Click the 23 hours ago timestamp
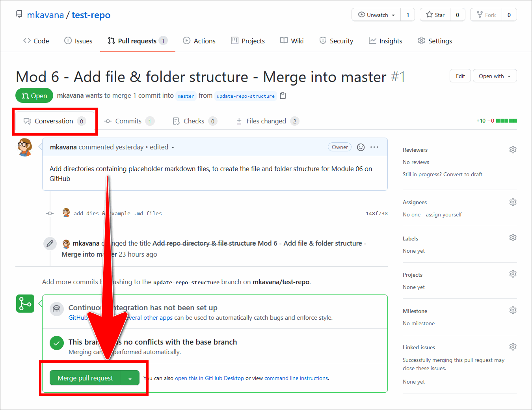 [138, 254]
